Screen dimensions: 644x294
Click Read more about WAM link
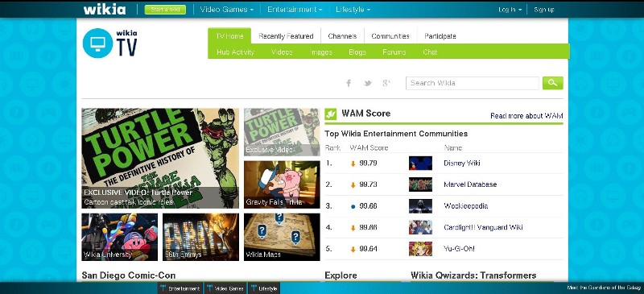(x=526, y=116)
